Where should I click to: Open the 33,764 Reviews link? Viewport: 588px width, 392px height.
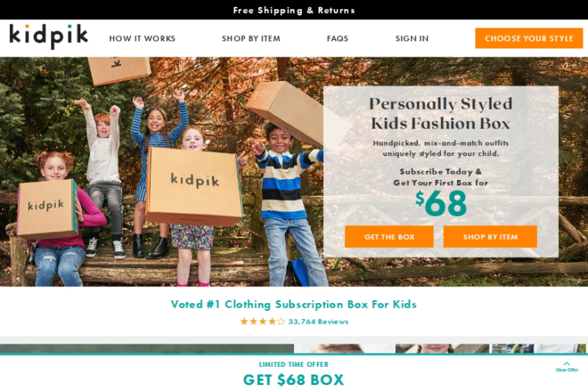point(318,322)
